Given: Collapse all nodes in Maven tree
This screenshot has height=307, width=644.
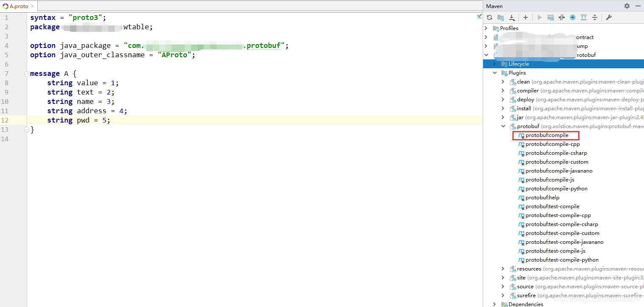Looking at the screenshot, I should click(595, 17).
